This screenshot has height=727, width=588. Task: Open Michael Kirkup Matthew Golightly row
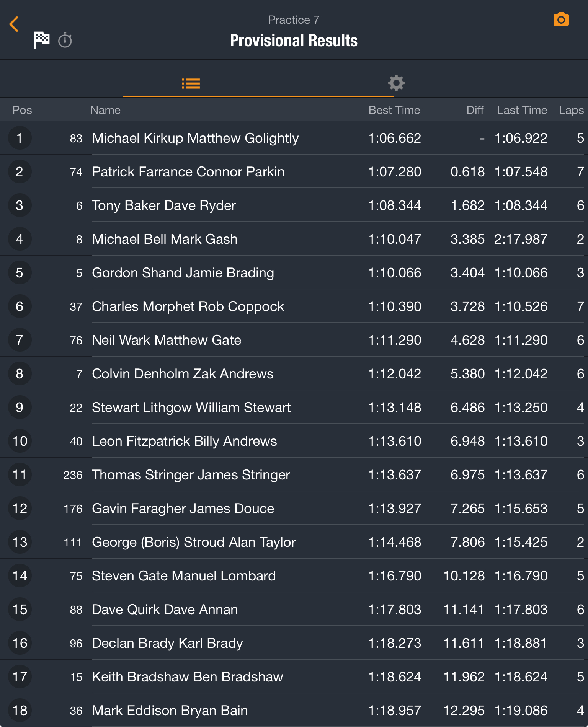294,138
